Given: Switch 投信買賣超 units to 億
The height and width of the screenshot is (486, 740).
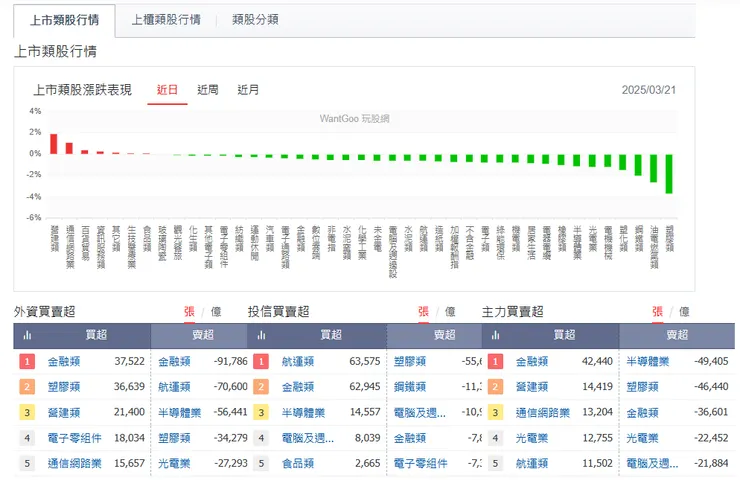Looking at the screenshot, I should 450,311.
